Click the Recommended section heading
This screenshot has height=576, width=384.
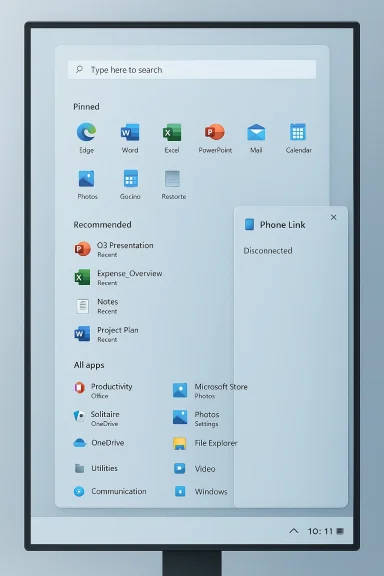[x=103, y=224]
